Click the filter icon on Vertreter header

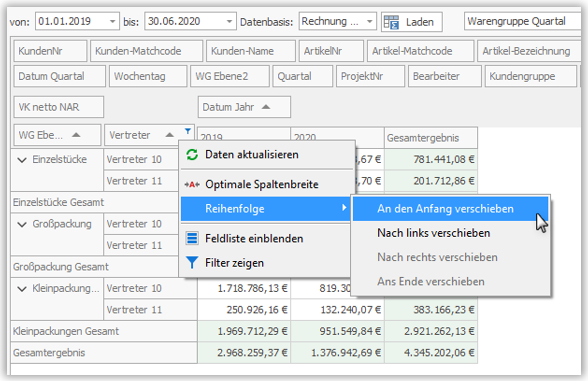pos(188,131)
